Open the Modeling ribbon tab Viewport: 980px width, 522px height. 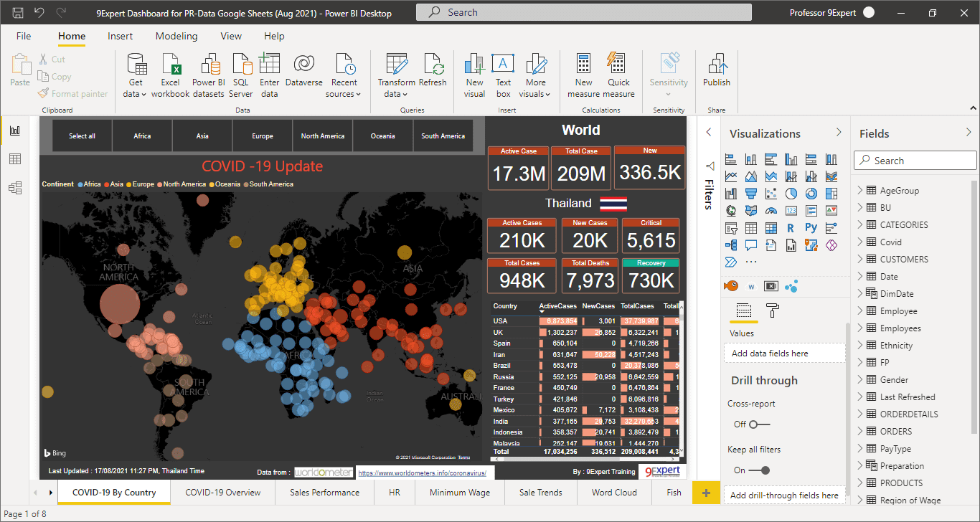coord(176,36)
